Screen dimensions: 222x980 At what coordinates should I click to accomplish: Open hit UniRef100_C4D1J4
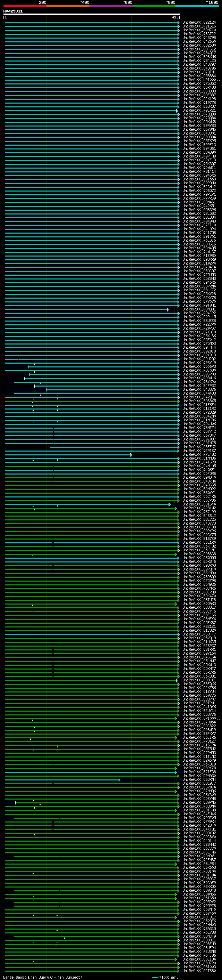[x=199, y=841]
